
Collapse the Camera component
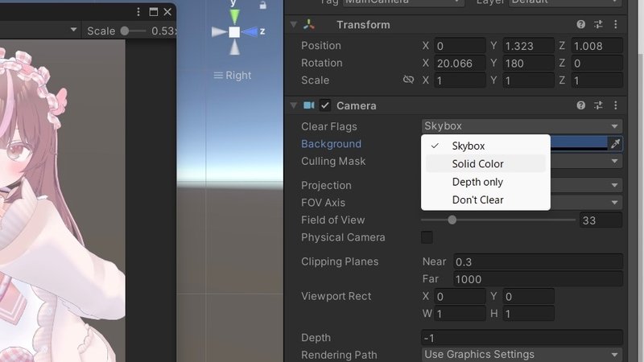[293, 105]
